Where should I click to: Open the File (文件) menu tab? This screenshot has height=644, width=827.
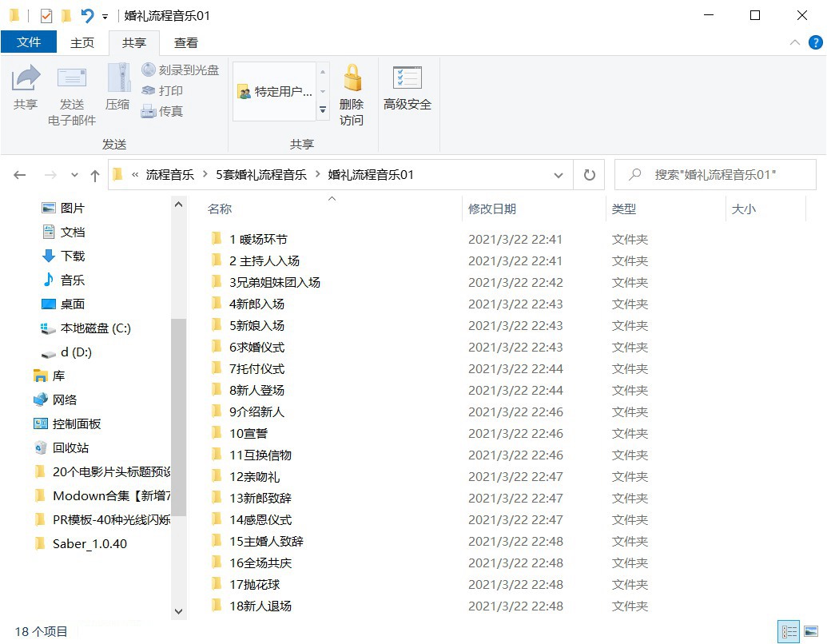29,42
